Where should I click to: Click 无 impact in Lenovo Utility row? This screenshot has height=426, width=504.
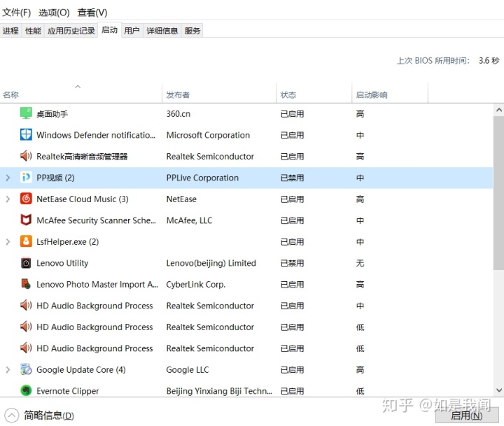coord(360,263)
